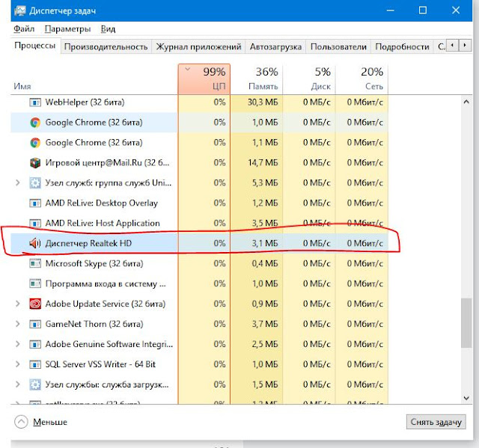Click the 2,5 МБ memory value
Viewport: 479px width, 448px height.
tap(265, 344)
